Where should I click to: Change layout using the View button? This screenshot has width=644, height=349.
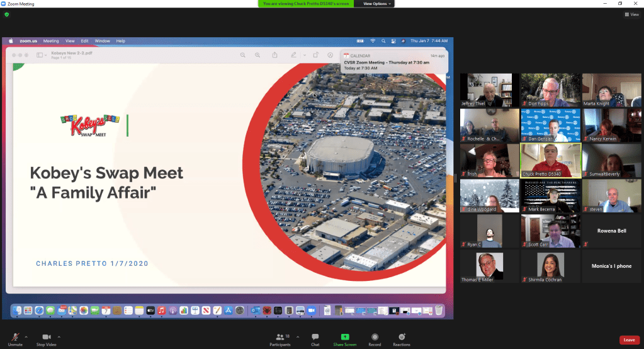coord(631,14)
